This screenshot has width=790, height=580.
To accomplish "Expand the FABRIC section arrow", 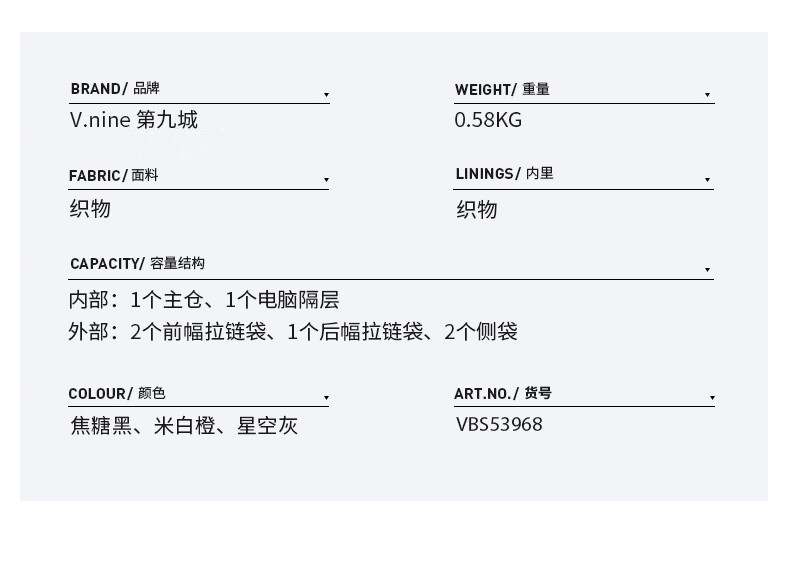I will click(x=326, y=180).
